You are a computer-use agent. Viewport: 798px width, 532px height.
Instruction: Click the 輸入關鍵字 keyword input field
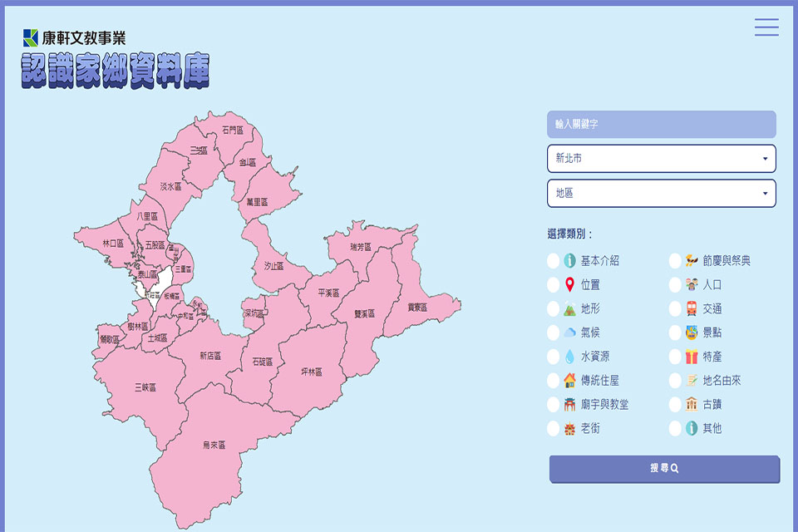point(661,124)
